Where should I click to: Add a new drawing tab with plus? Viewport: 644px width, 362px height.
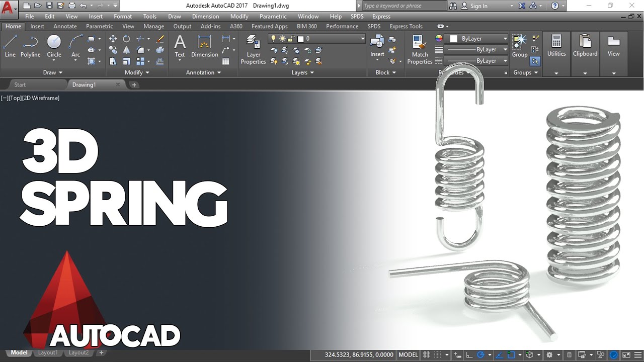tap(134, 84)
